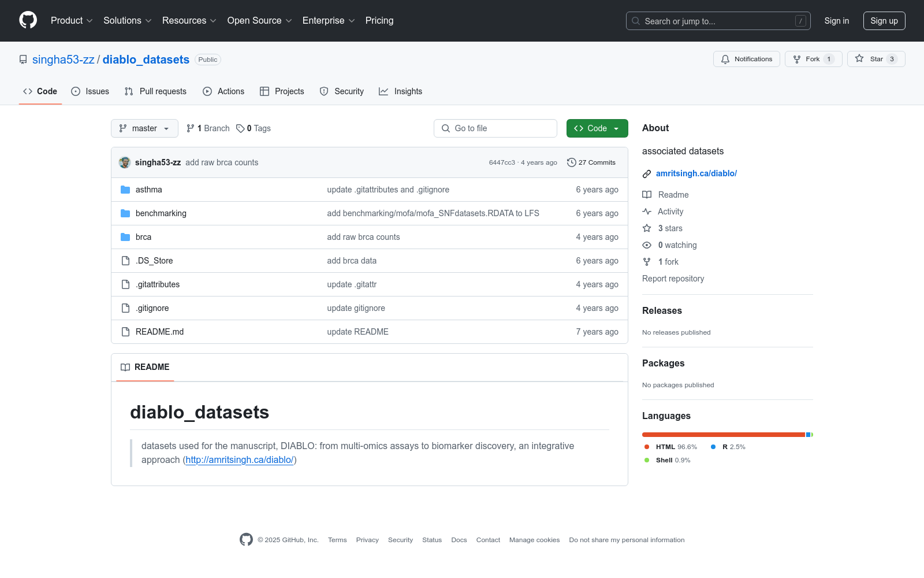This screenshot has height=578, width=924.
Task: Click the Sign up button
Action: coord(884,21)
